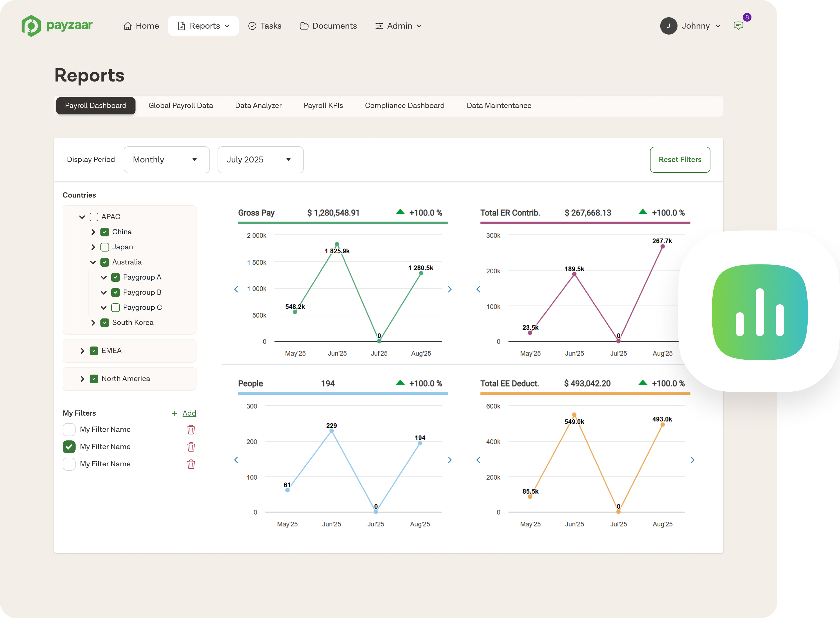Uncheck Paygroup B checkbox
This screenshot has width=840, height=618.
(116, 293)
